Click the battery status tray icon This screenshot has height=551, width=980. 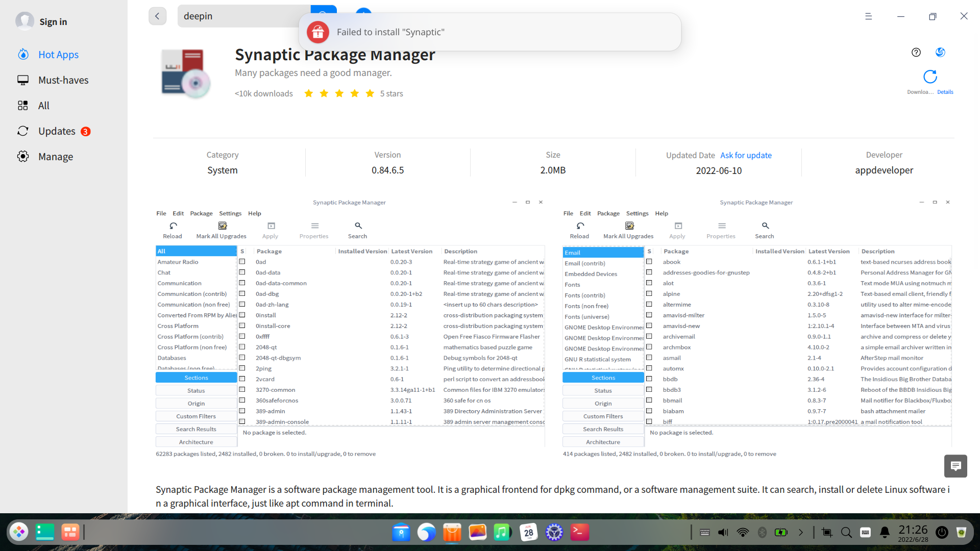click(781, 533)
